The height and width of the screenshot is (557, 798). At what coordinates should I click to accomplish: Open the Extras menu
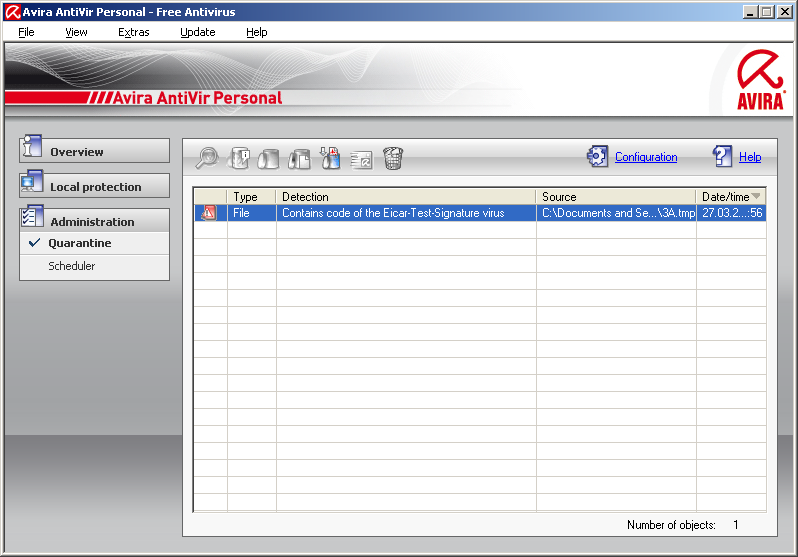tap(134, 32)
